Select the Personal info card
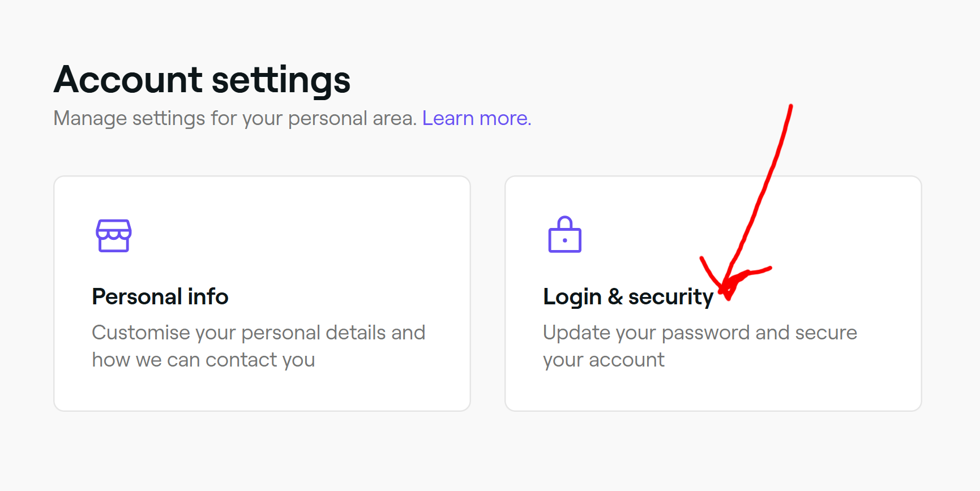 tap(262, 294)
